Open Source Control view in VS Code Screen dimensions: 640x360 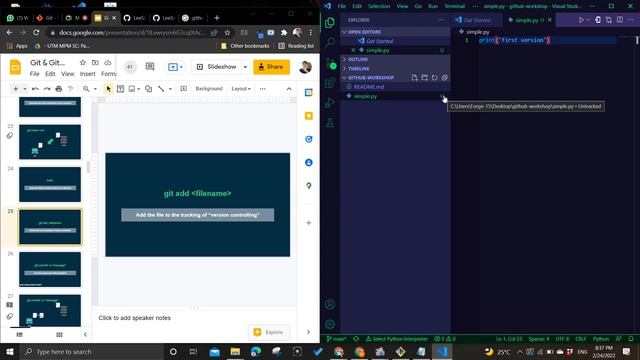point(330,64)
